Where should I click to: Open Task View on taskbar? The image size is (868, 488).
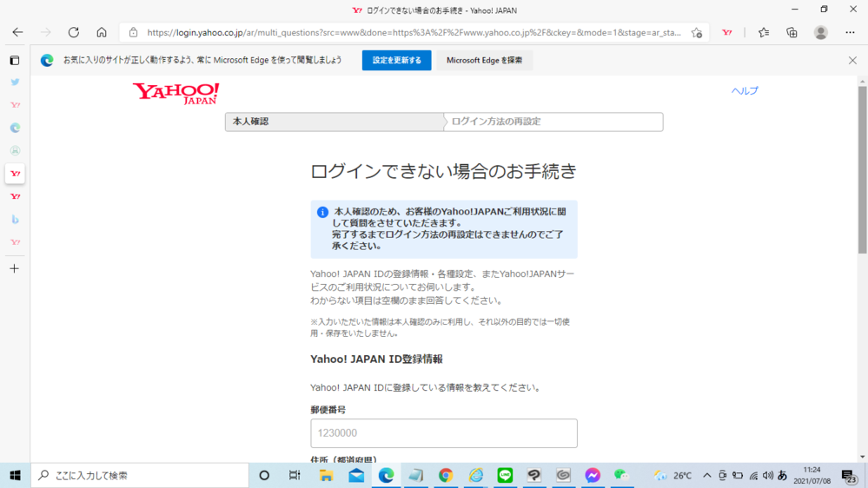point(295,475)
